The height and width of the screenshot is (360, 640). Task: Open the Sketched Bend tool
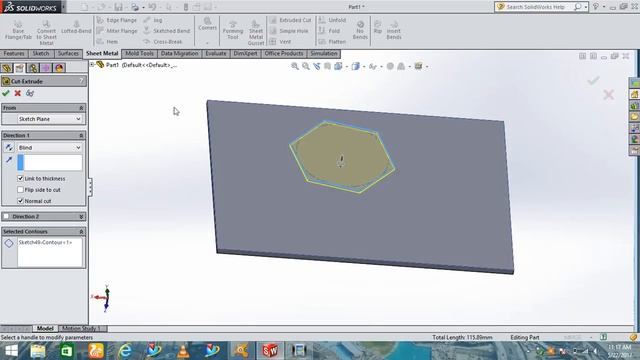[x=167, y=31]
